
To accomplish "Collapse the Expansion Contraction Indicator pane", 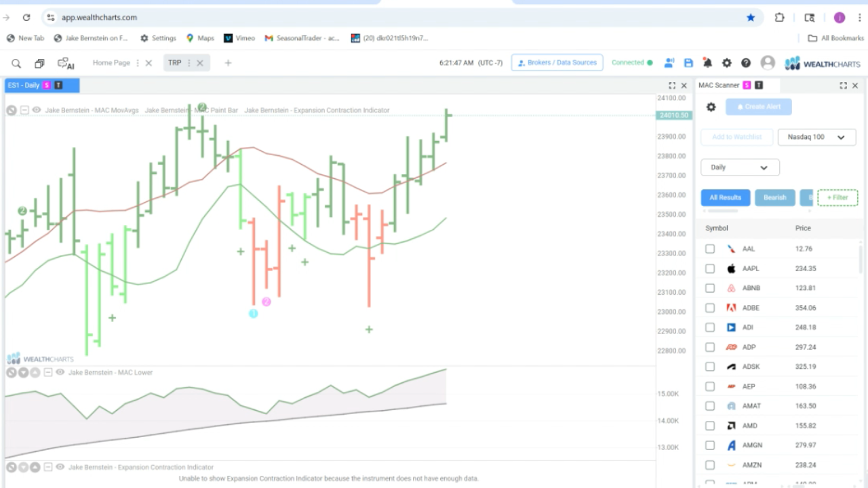I will pos(47,467).
